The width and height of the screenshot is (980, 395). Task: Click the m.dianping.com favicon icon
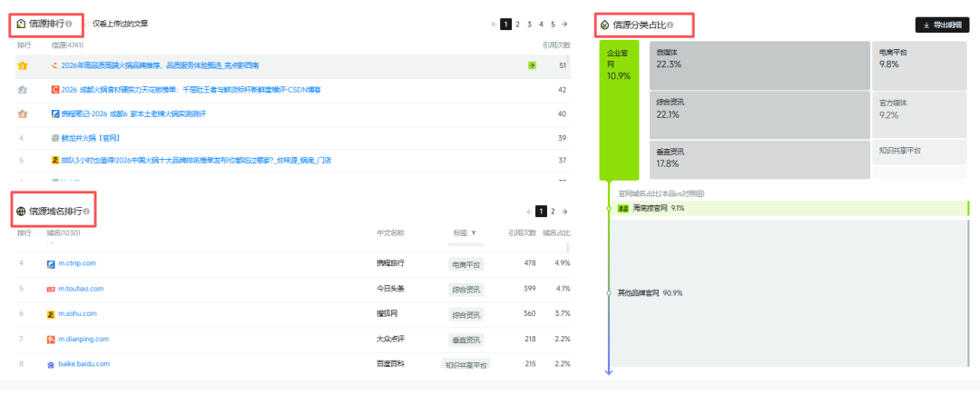click(51, 340)
